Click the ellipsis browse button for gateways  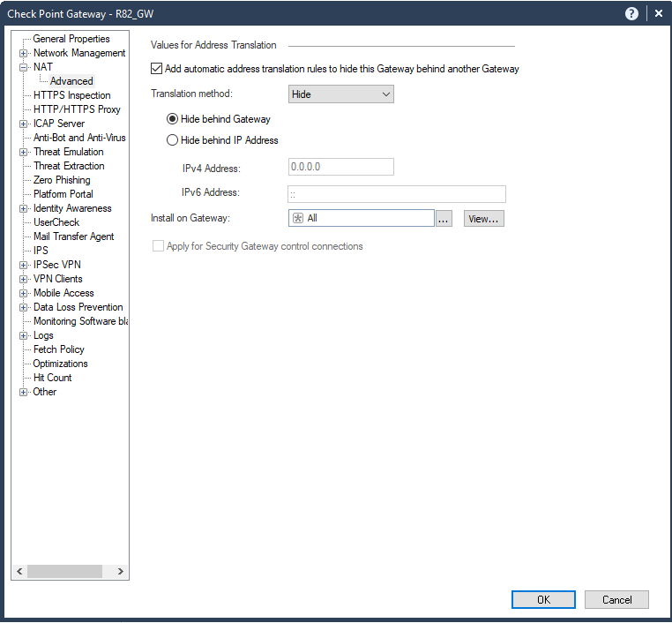tap(444, 219)
